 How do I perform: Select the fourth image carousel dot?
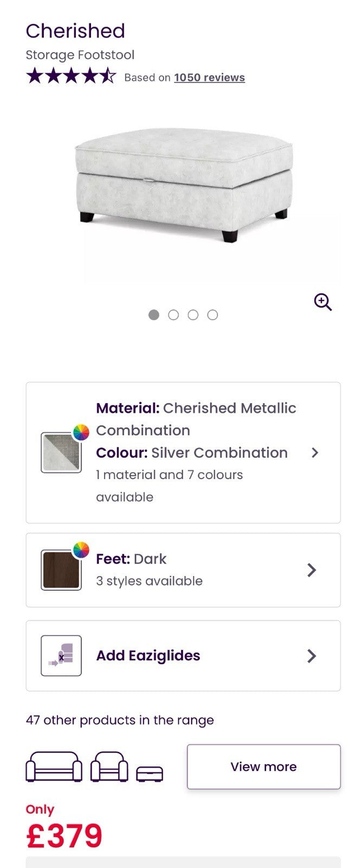coord(212,315)
